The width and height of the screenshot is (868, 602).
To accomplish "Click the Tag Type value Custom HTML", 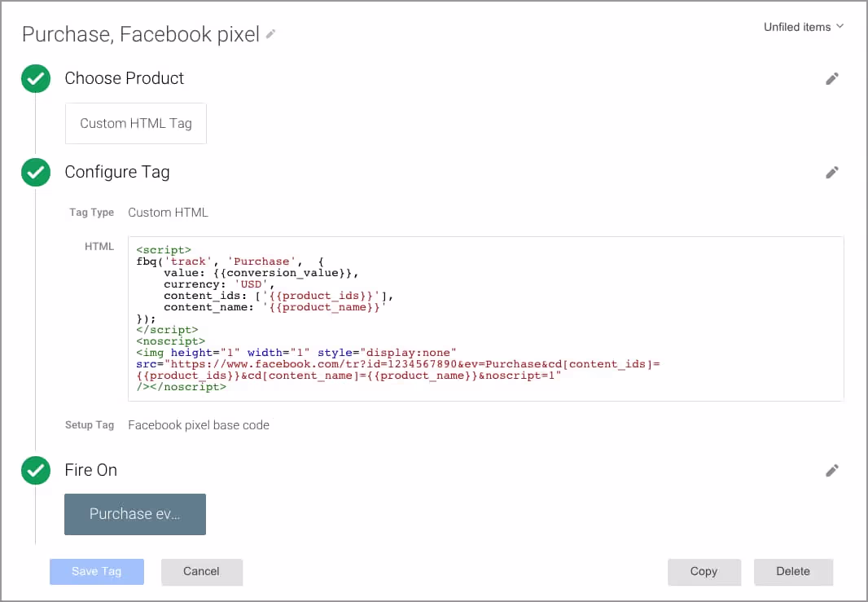I will 168,213.
